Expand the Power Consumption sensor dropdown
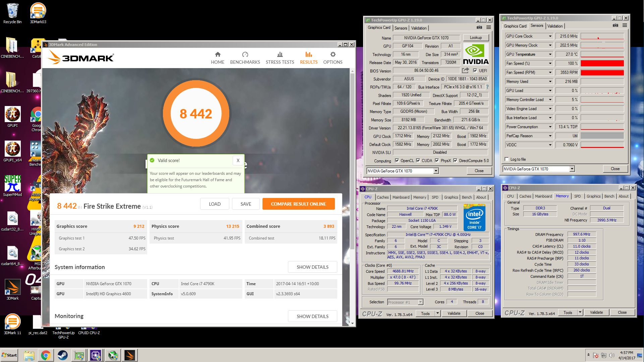The width and height of the screenshot is (644, 362). tap(550, 127)
